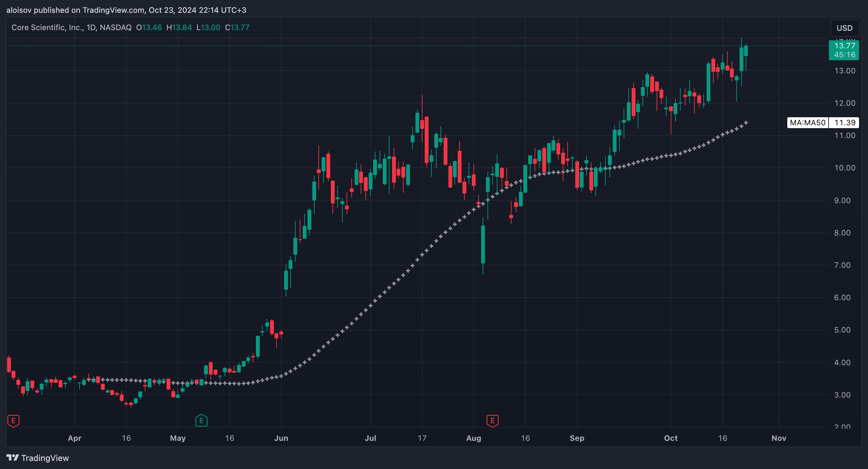Screen dimensions: 868x469
Task: Select the 11.39 moving average value
Action: 844,123
